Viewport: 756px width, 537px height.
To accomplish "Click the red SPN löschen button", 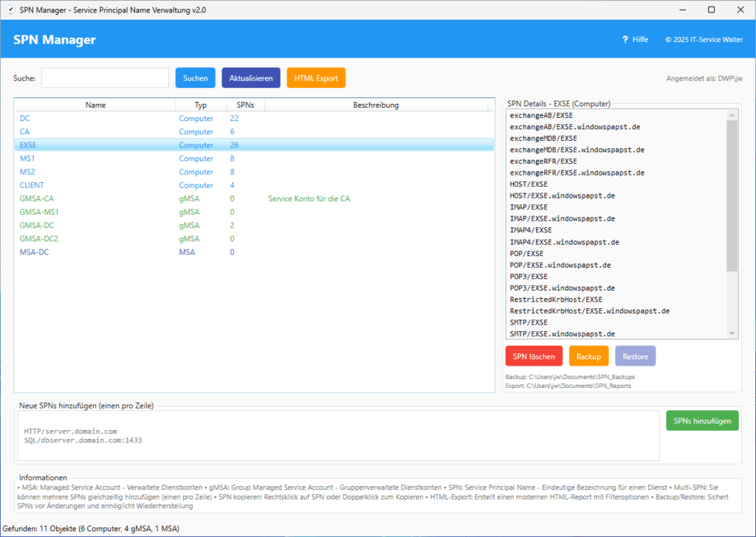I will (534, 356).
